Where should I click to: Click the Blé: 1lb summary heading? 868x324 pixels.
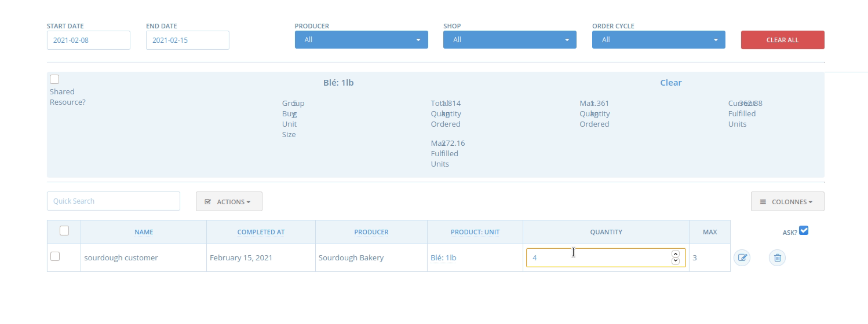pos(338,83)
